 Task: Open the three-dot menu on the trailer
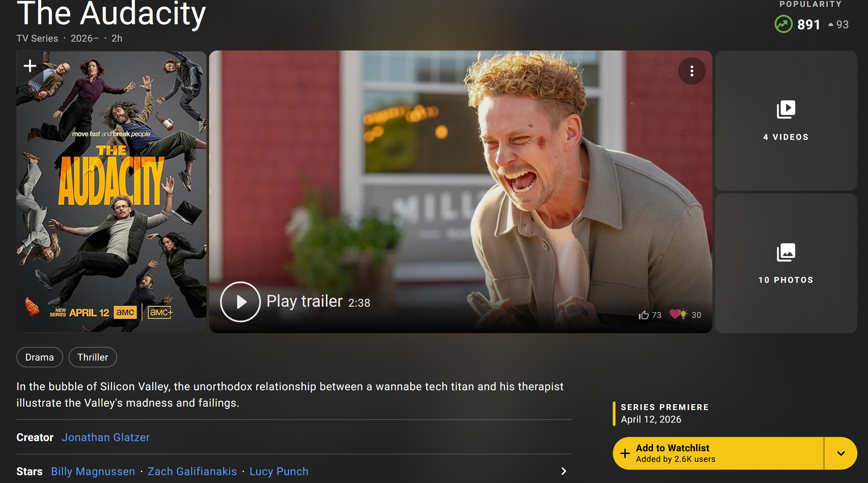point(692,71)
